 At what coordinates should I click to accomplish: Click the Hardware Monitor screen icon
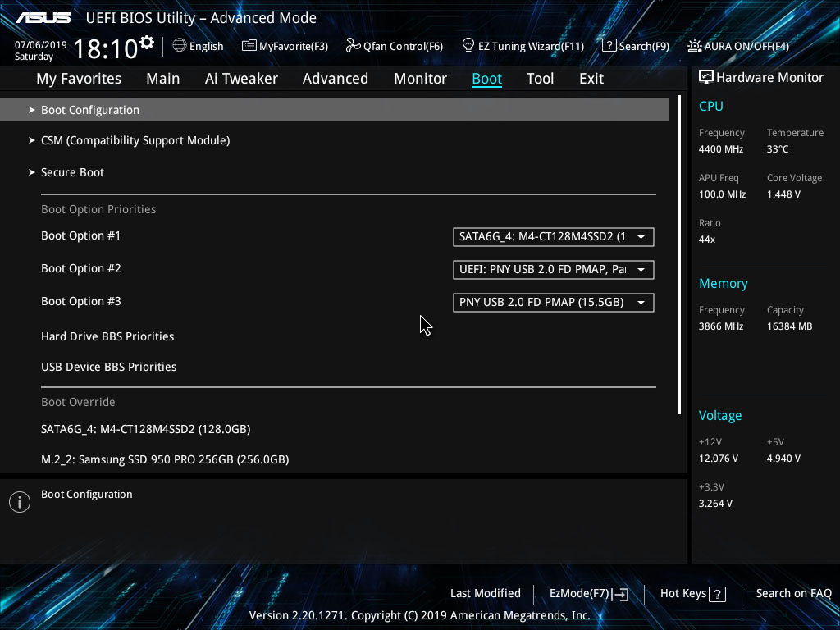(706, 77)
